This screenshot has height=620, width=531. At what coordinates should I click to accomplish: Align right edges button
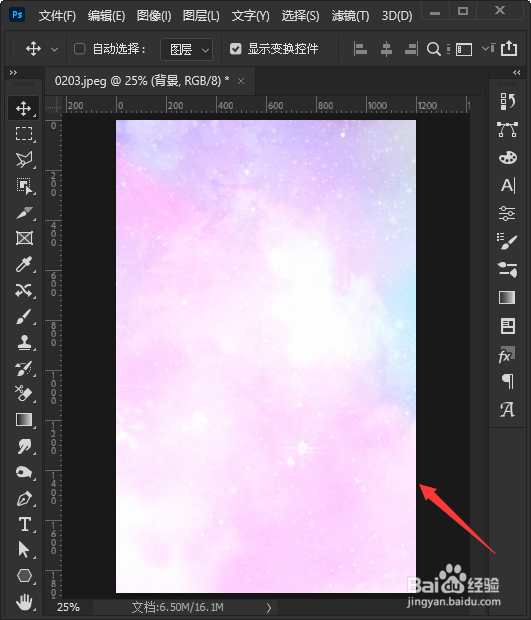411,49
